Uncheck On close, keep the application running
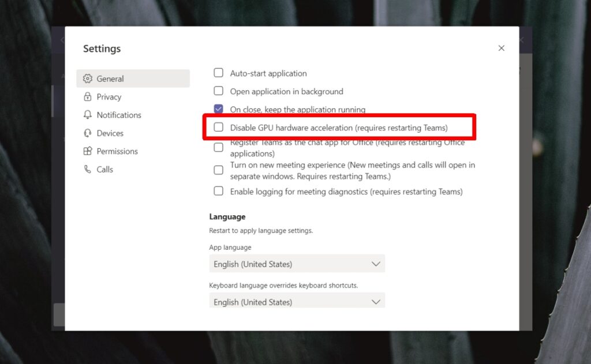The height and width of the screenshot is (364, 591). click(x=219, y=108)
